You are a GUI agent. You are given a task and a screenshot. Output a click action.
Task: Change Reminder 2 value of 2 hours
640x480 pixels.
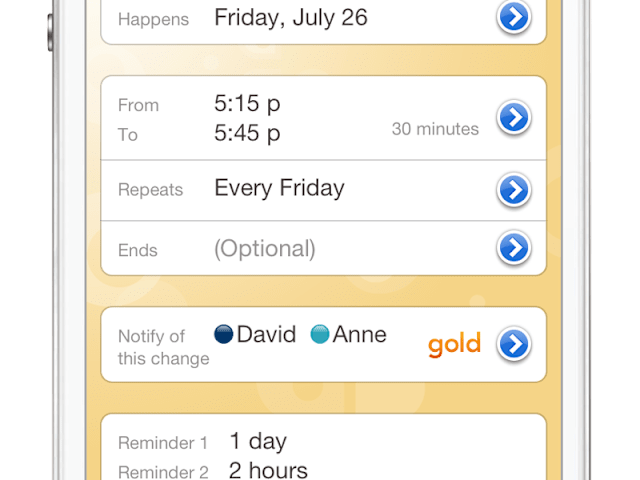[268, 470]
